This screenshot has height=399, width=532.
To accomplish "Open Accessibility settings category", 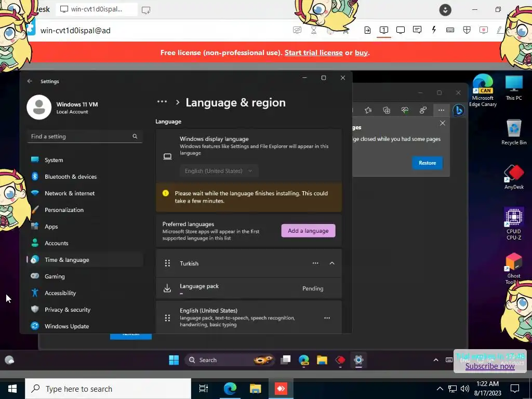I will (x=85, y=293).
